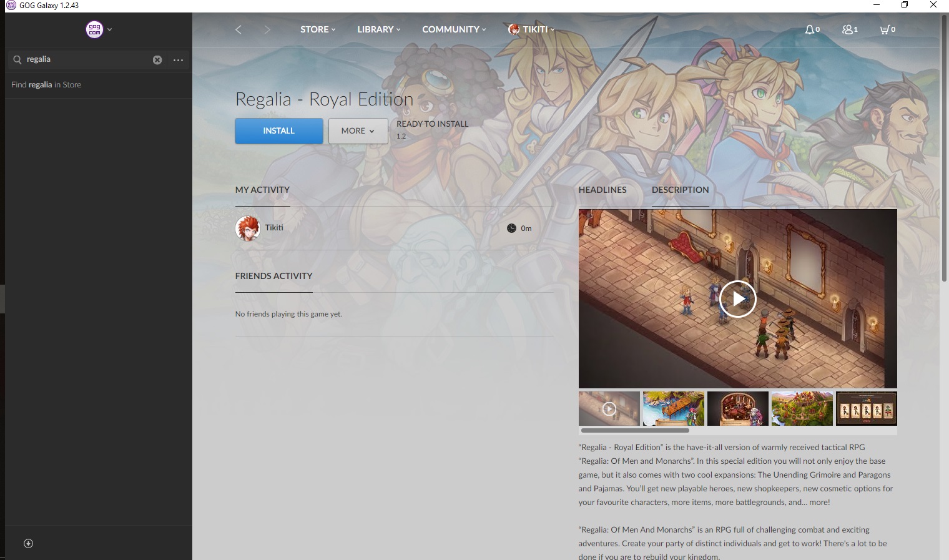Switch to the HEADLINES tab
The image size is (949, 560).
(x=602, y=190)
